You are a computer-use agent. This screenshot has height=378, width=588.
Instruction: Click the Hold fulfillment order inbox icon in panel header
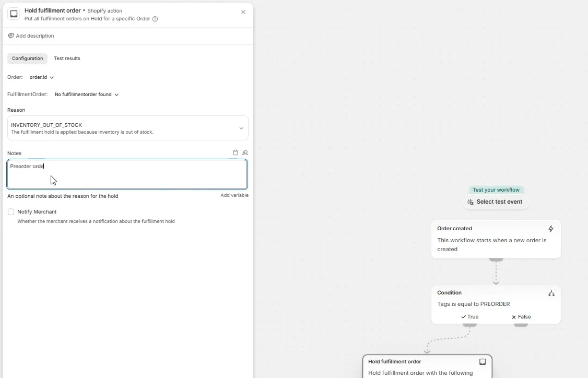point(14,14)
